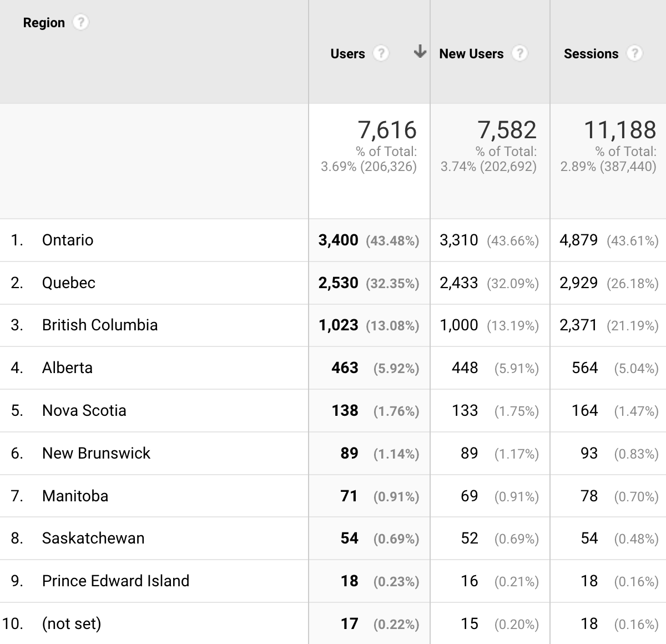
Task: Click the 7,616 total users summary cell
Action: [387, 130]
